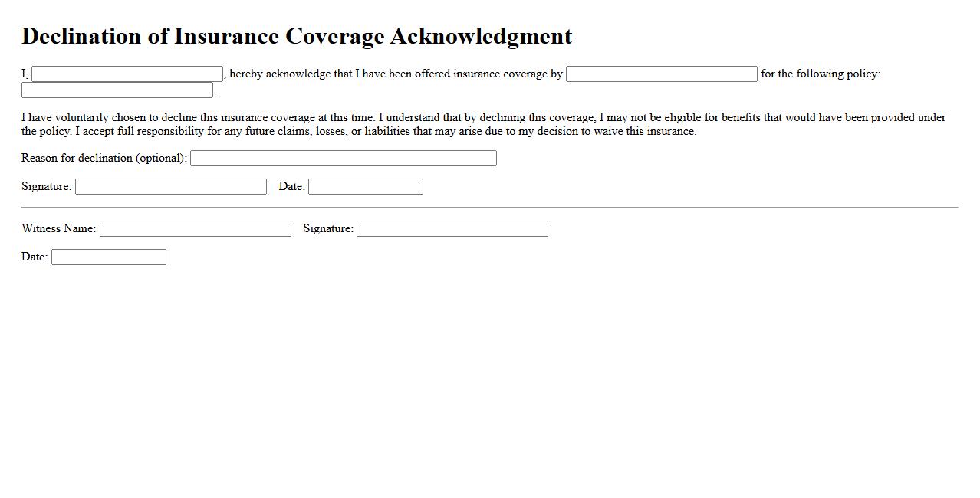Screen dimensions: 980x498
Task: Click the name field after "I,"
Action: (x=127, y=74)
